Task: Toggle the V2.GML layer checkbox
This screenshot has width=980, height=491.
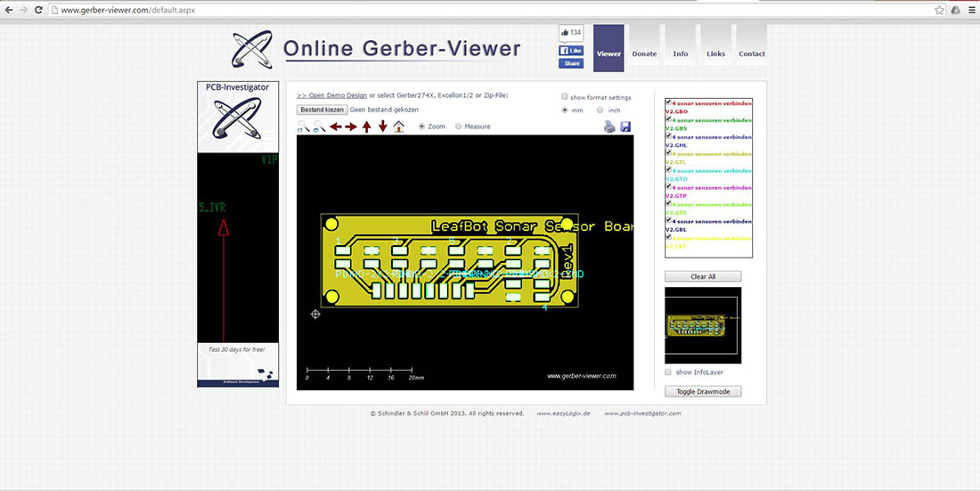Action: tap(668, 135)
